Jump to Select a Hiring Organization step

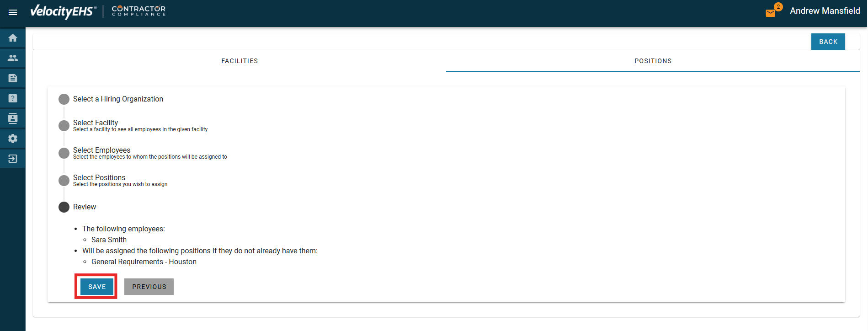click(117, 99)
